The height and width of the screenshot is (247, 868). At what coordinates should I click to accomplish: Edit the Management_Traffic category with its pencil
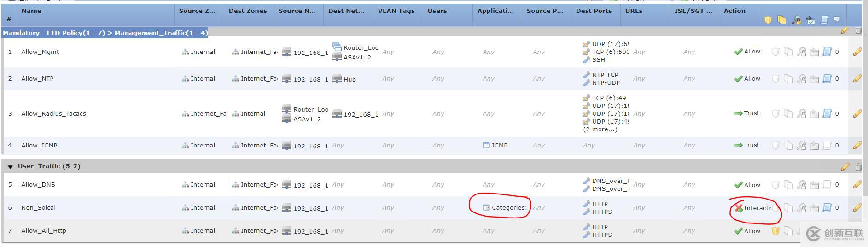pos(845,31)
